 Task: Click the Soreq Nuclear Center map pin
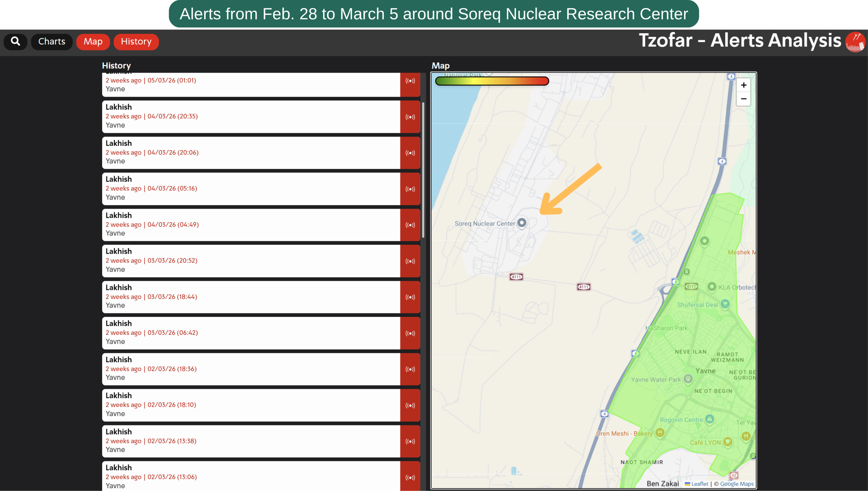pyautogui.click(x=522, y=223)
